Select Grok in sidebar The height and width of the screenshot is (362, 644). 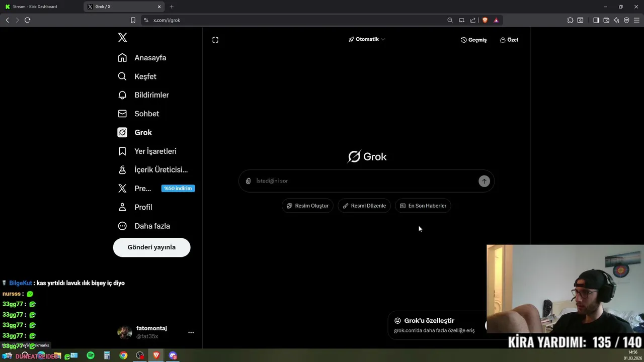click(135, 132)
